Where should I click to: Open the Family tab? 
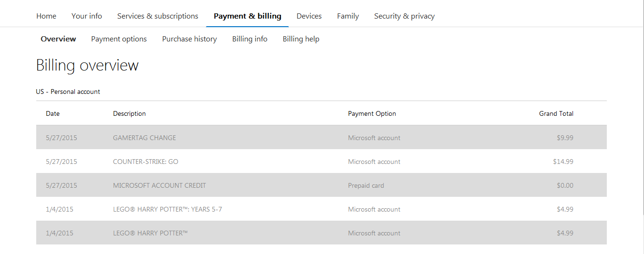[x=348, y=16]
